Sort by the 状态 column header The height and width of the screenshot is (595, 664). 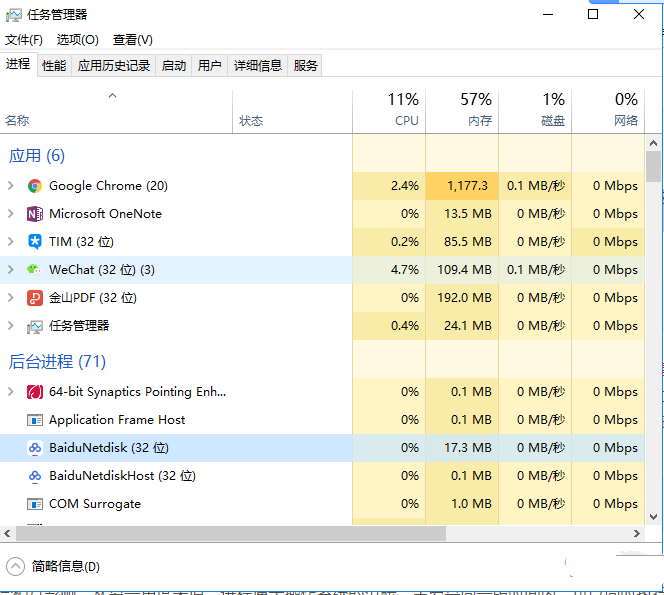(x=292, y=112)
